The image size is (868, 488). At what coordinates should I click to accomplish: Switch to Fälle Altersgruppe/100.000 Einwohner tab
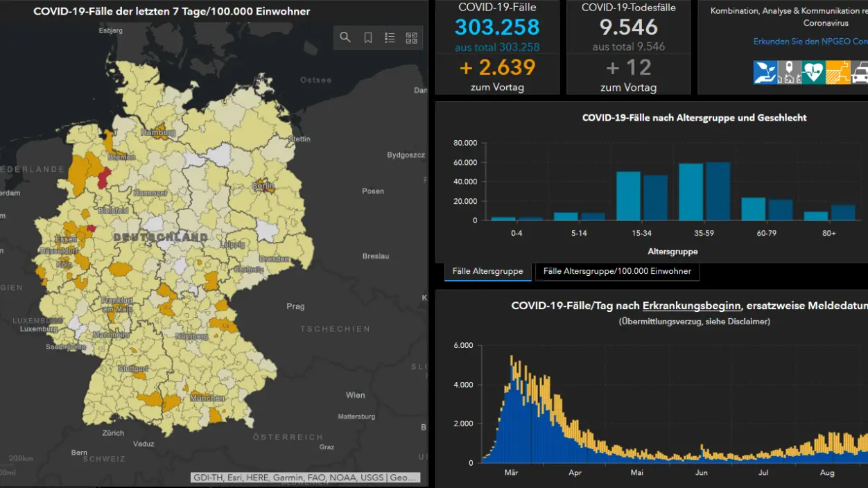pyautogui.click(x=617, y=272)
